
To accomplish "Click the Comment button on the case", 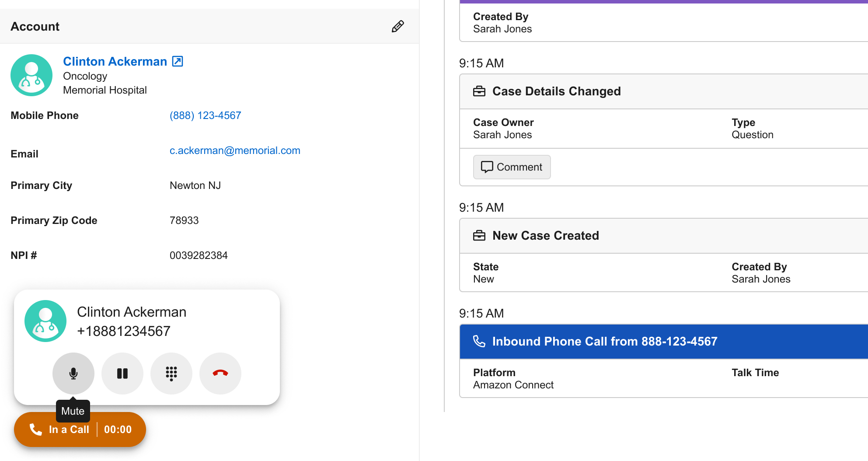I will [x=512, y=167].
